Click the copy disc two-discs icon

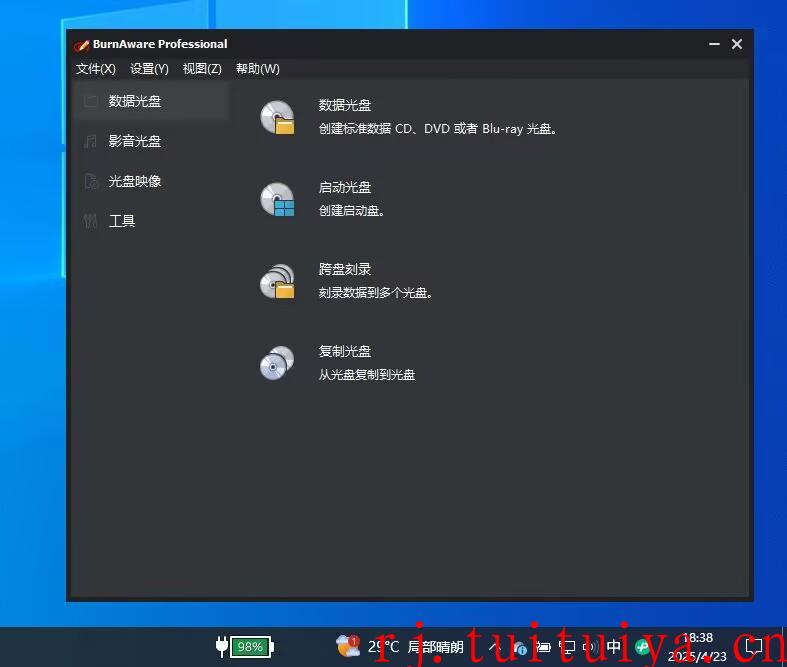point(277,363)
